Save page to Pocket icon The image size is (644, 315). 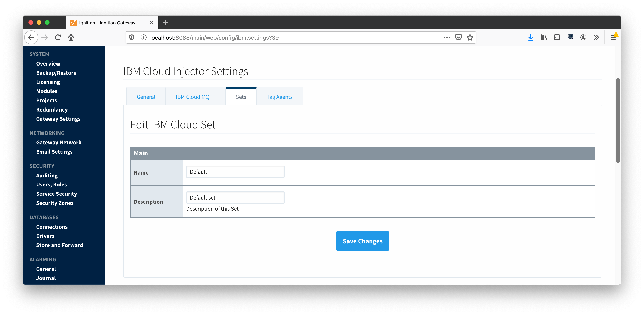(x=458, y=38)
